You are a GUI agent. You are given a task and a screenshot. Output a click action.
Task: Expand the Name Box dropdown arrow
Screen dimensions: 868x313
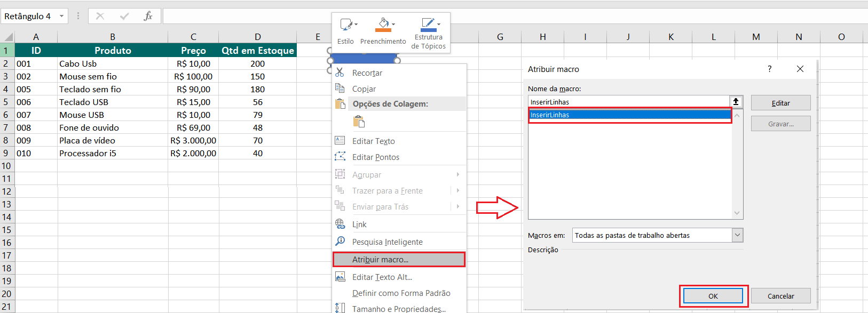point(61,16)
